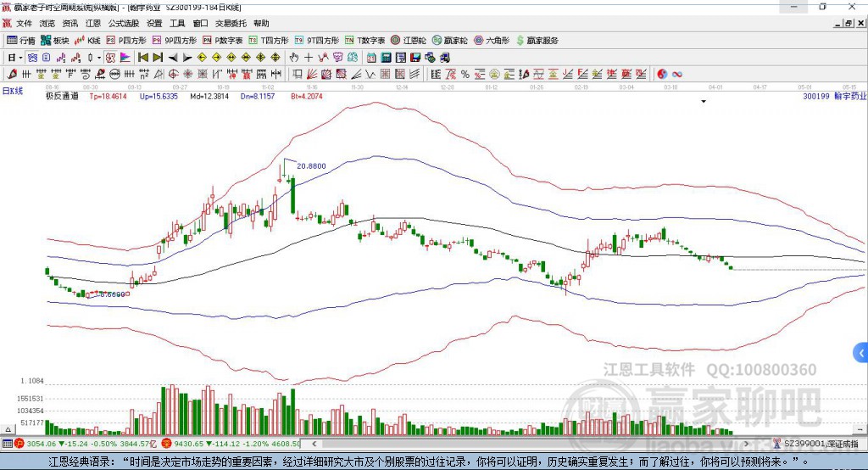
Task: Open the calculator tool
Action: tap(386, 58)
